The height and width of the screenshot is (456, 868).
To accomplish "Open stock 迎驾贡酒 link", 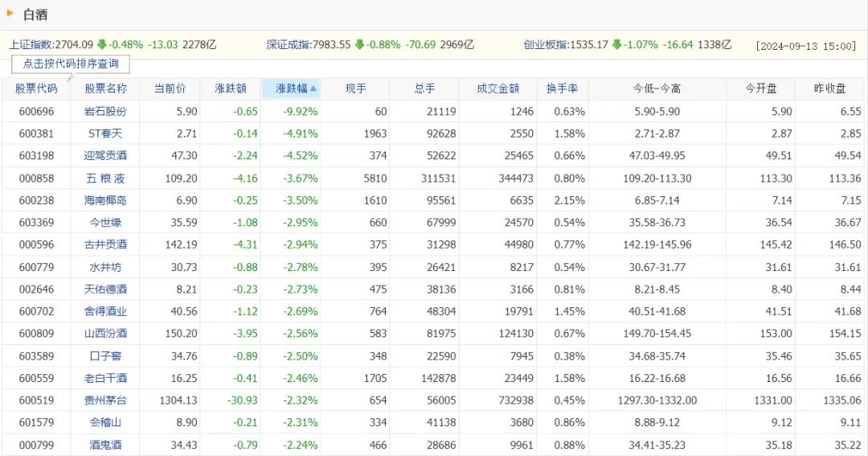I will click(105, 156).
